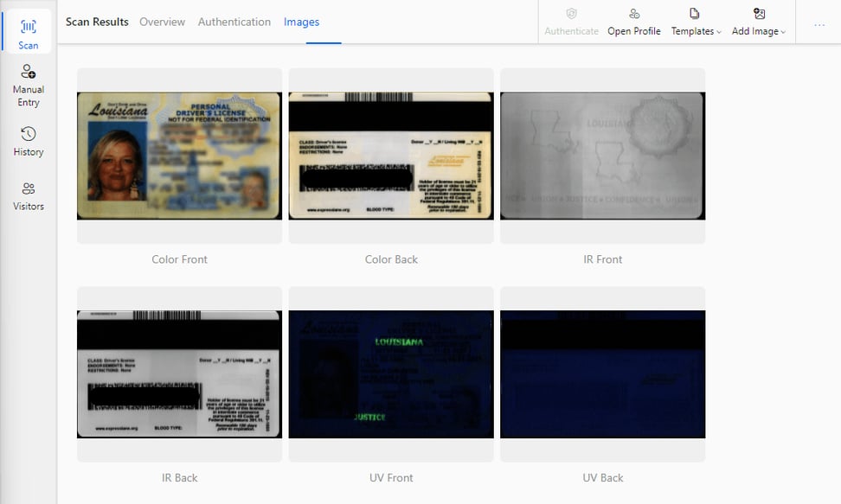The image size is (841, 504).
Task: View the IR Front scan thumbnail
Action: pos(602,156)
